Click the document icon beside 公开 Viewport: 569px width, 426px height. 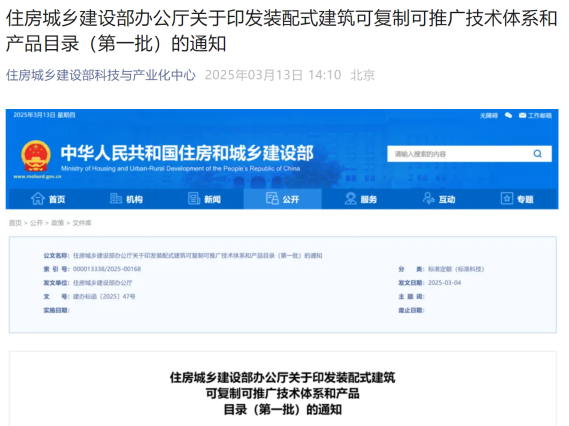272,198
